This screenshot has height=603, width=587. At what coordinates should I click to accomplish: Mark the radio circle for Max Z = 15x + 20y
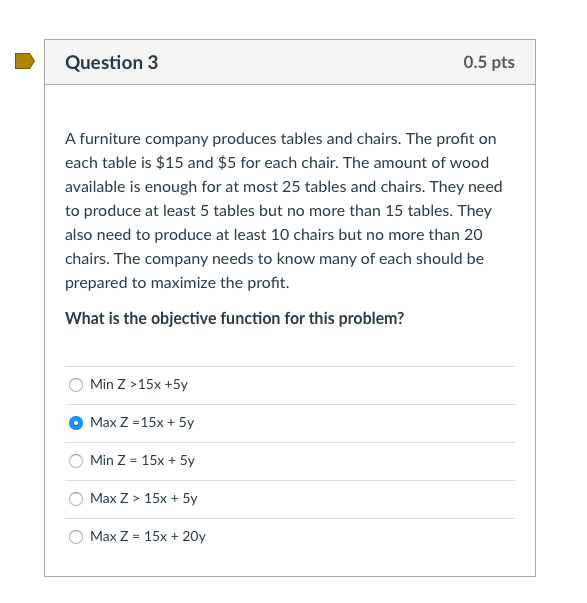[76, 537]
